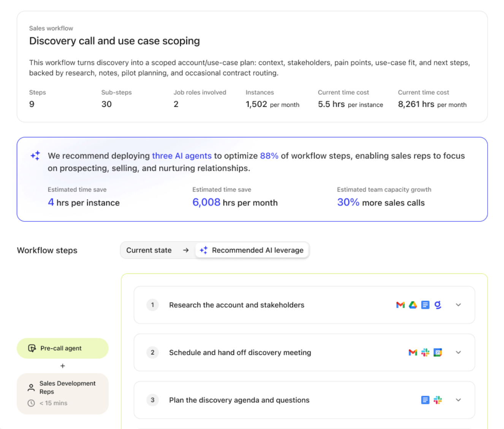
Task: Click 'Plan the discovery agenda and questions' title
Action: point(239,400)
